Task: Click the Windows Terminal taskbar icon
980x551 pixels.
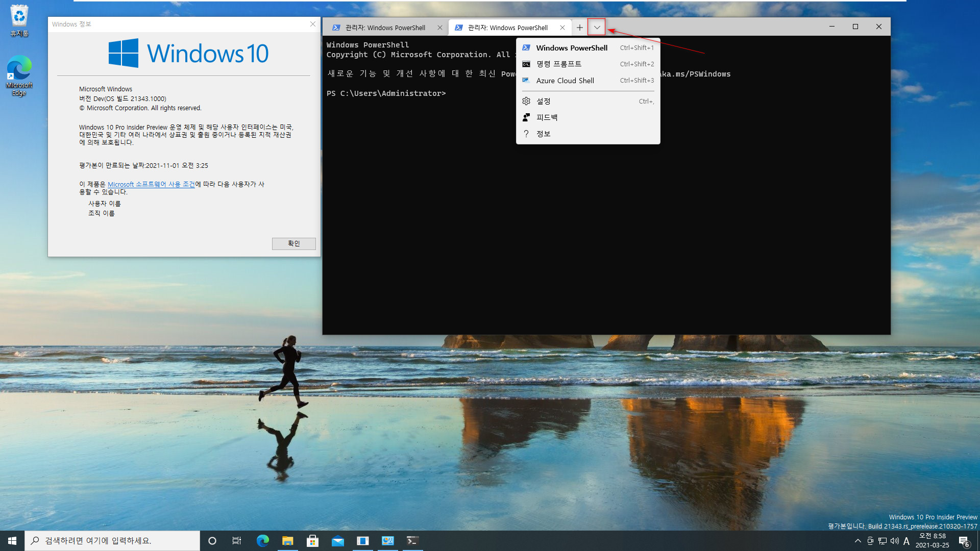Action: pos(412,541)
